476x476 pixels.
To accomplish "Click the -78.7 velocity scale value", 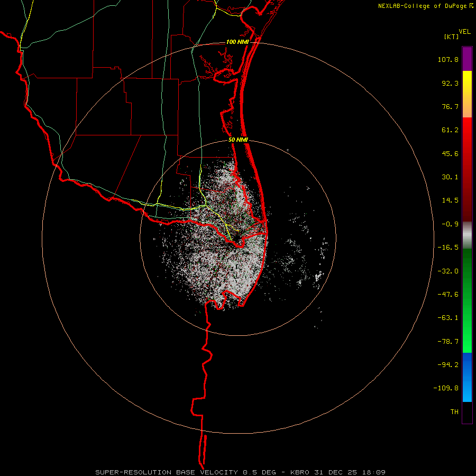I will pyautogui.click(x=448, y=342).
